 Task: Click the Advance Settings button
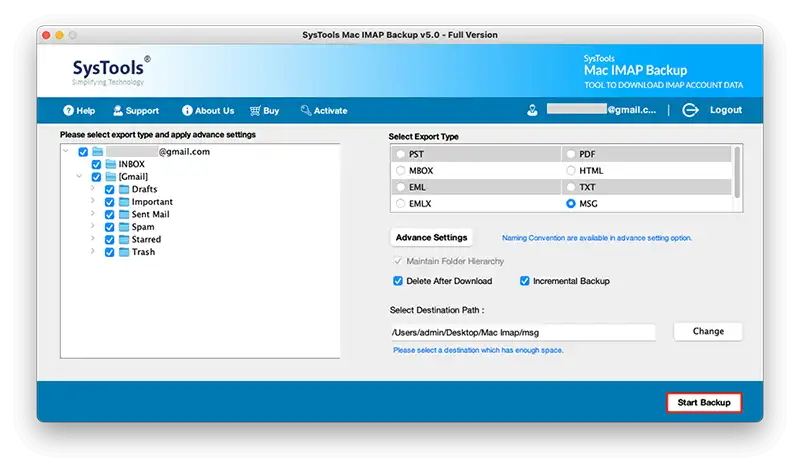point(431,238)
